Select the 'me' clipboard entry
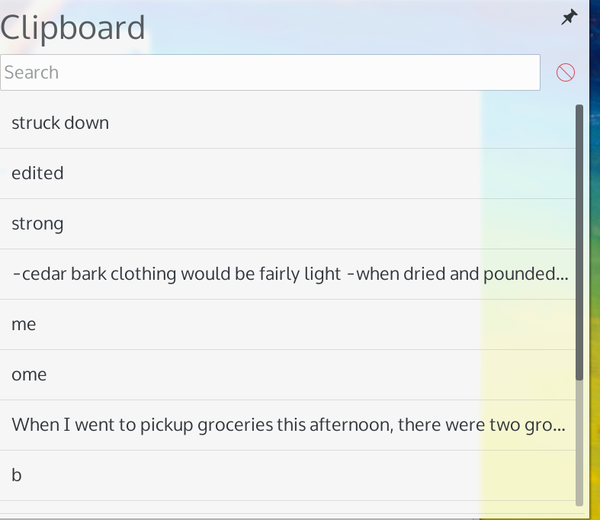The width and height of the screenshot is (600, 520). tap(287, 324)
